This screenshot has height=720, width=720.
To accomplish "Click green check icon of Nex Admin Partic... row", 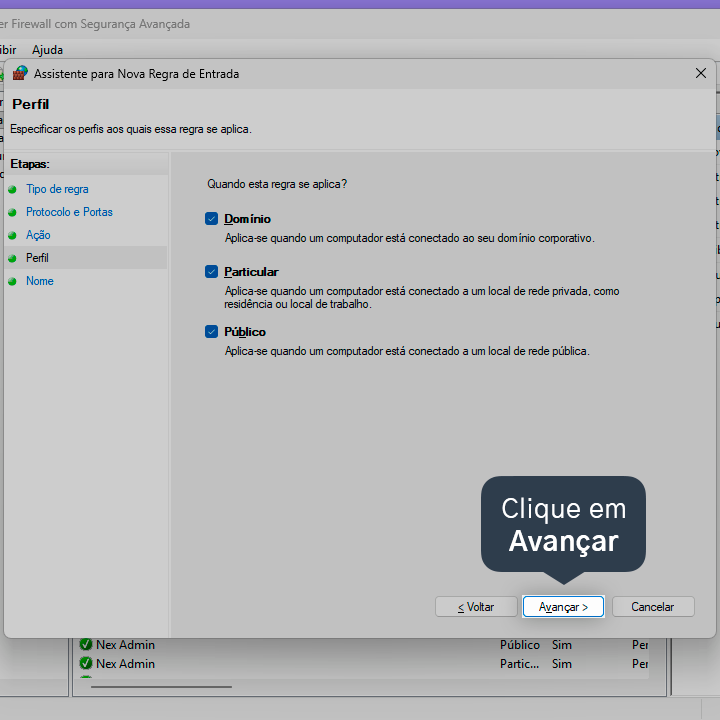I will [85, 664].
